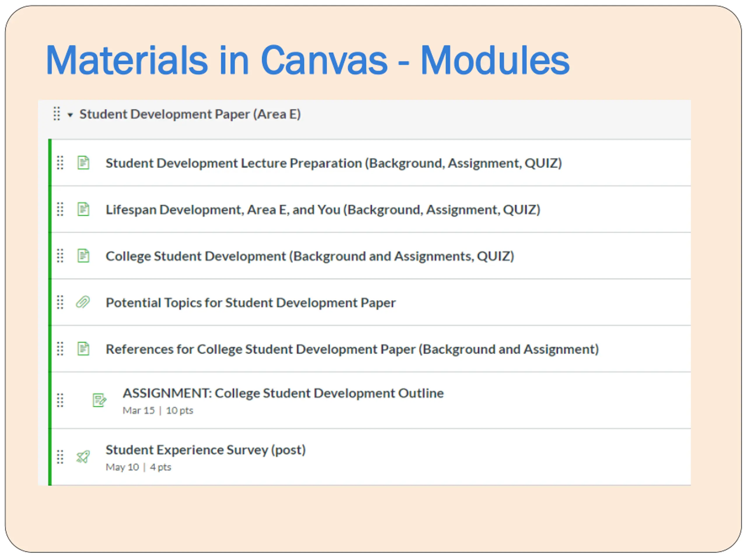Open Lifespan Development, Area E, and You link
747x560 pixels.
[323, 210]
